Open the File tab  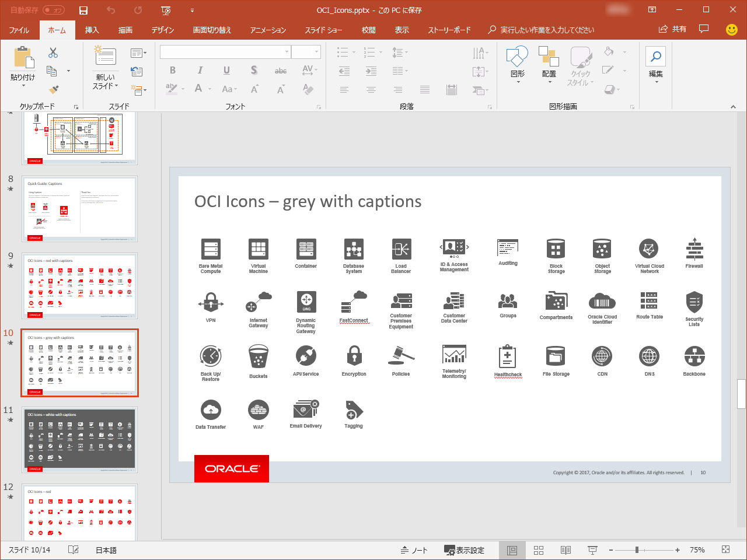[19, 30]
